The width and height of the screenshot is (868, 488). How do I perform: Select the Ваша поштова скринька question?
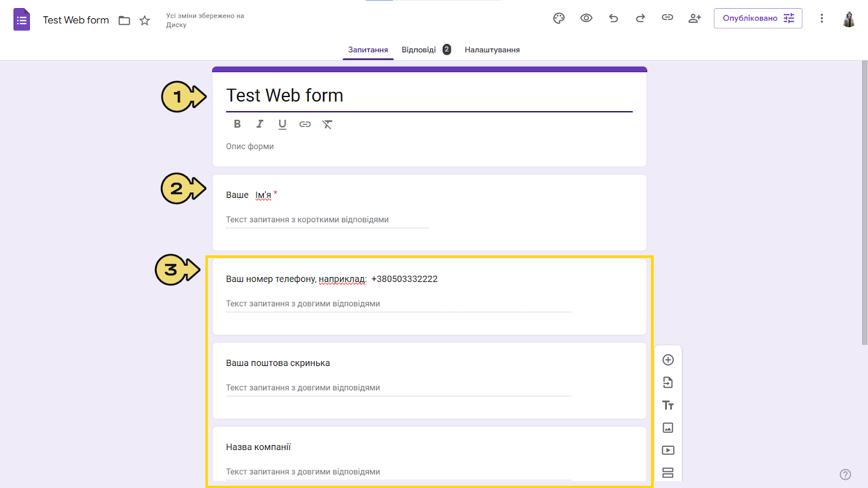coord(429,381)
